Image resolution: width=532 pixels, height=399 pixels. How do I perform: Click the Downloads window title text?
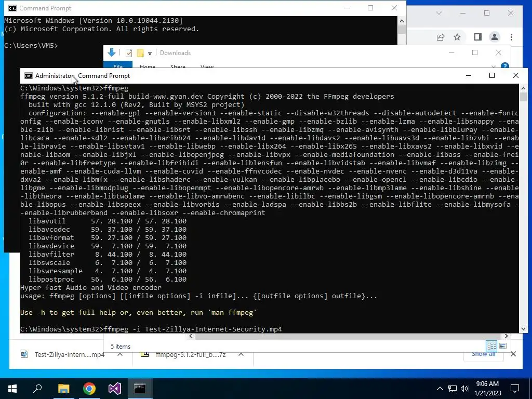click(175, 53)
